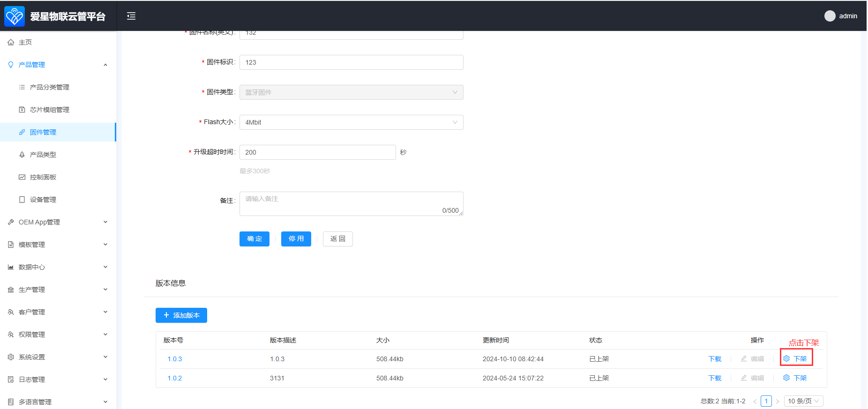Click pencil icon of 编辑 for version 1.0.3
This screenshot has width=868, height=409.
click(744, 358)
